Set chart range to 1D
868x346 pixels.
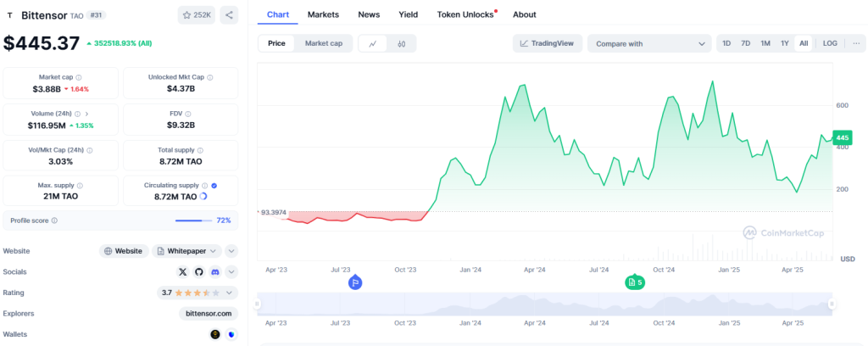point(726,43)
